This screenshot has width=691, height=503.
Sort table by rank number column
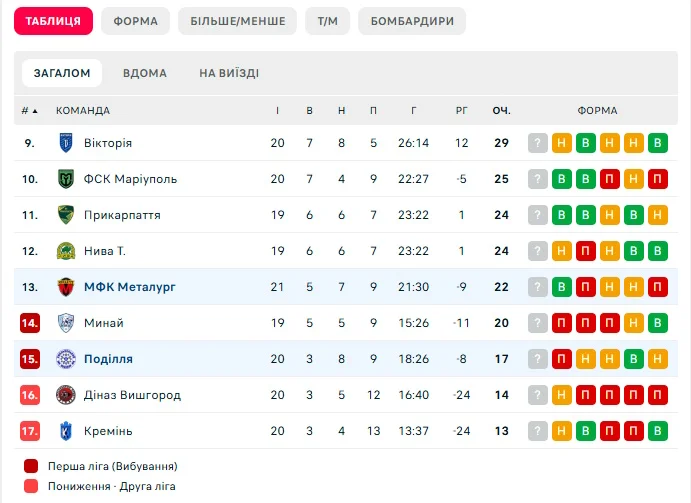click(x=29, y=110)
